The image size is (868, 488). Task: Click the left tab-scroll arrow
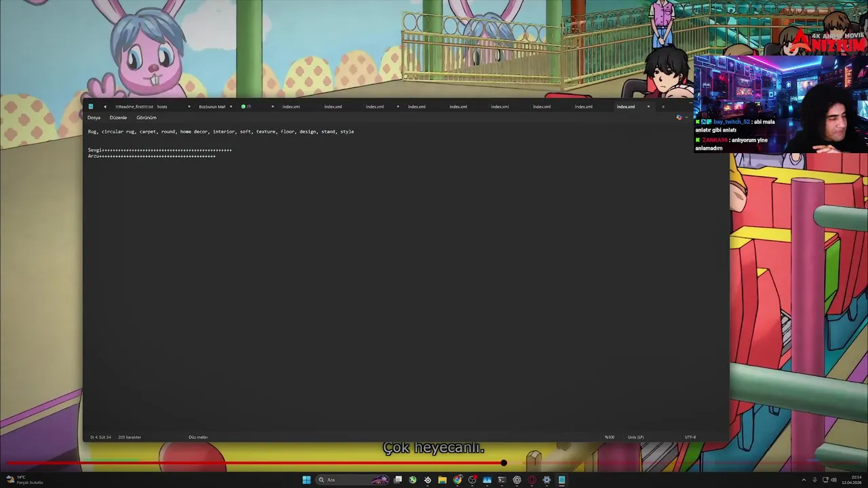click(104, 106)
